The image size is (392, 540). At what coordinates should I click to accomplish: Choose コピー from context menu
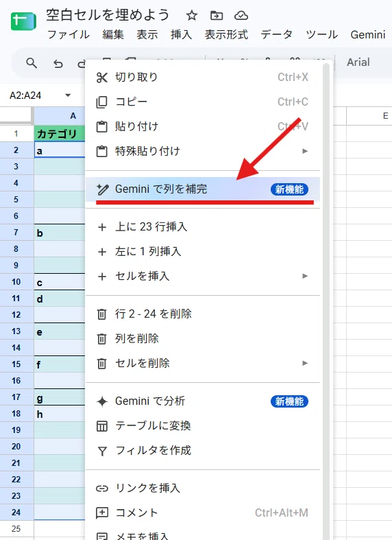point(203,102)
